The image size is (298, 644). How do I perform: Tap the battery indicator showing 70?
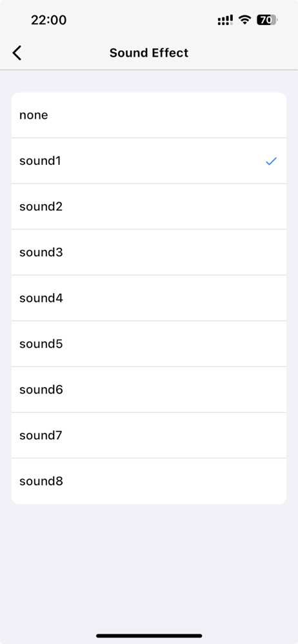click(x=267, y=20)
